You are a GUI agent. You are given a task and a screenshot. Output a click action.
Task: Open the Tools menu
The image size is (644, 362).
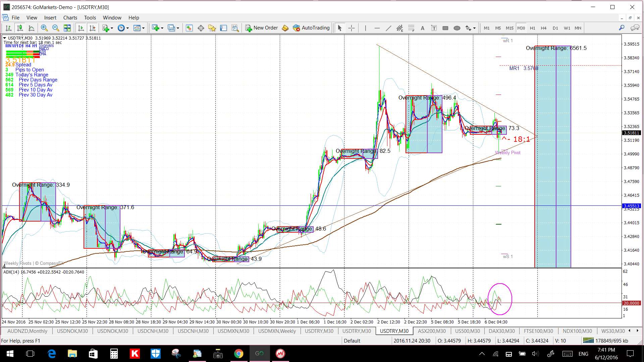(x=90, y=18)
